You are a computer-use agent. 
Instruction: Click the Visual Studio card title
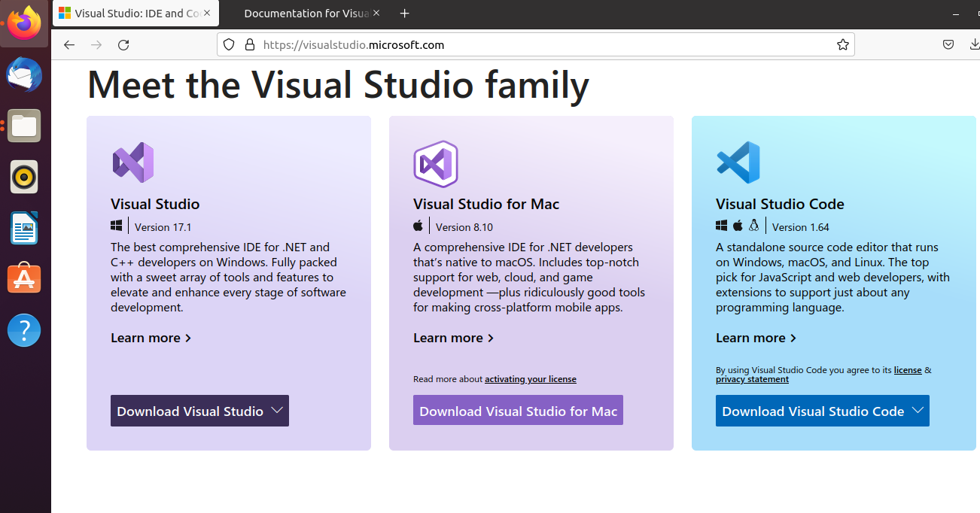(x=155, y=204)
